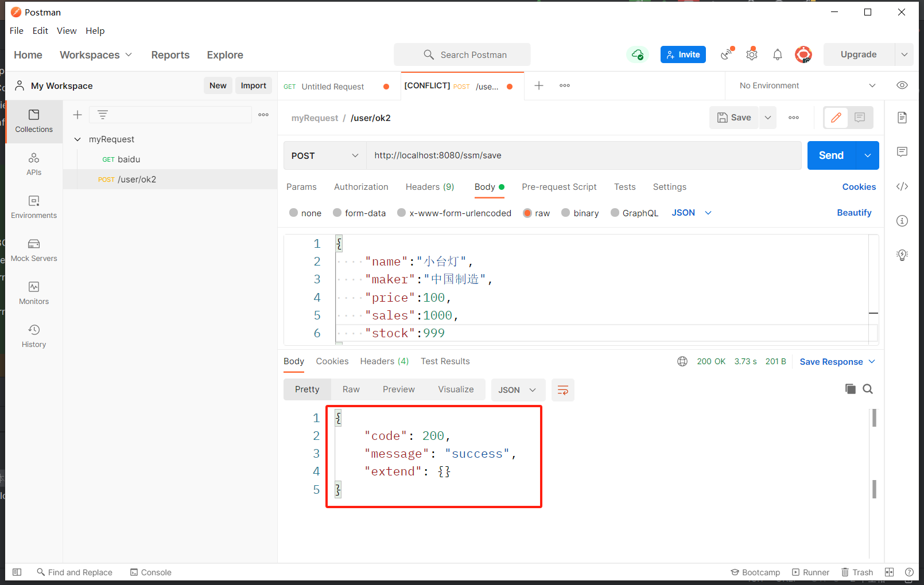The image size is (924, 585).
Task: Open the Untitled Request tab
Action: tap(333, 87)
